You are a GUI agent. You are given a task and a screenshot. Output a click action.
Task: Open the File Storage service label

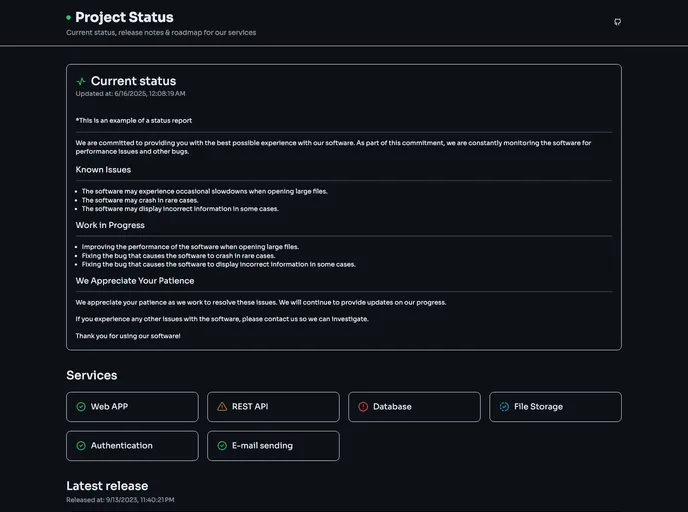tap(538, 407)
